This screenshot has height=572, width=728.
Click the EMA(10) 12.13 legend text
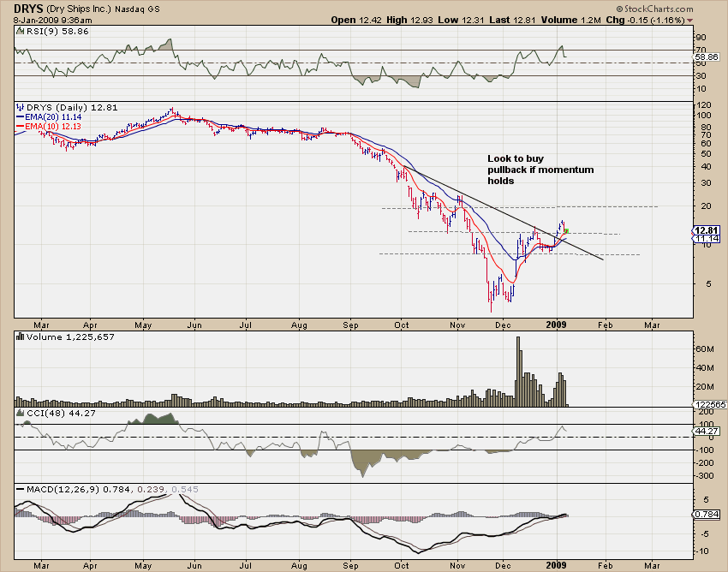coord(53,126)
